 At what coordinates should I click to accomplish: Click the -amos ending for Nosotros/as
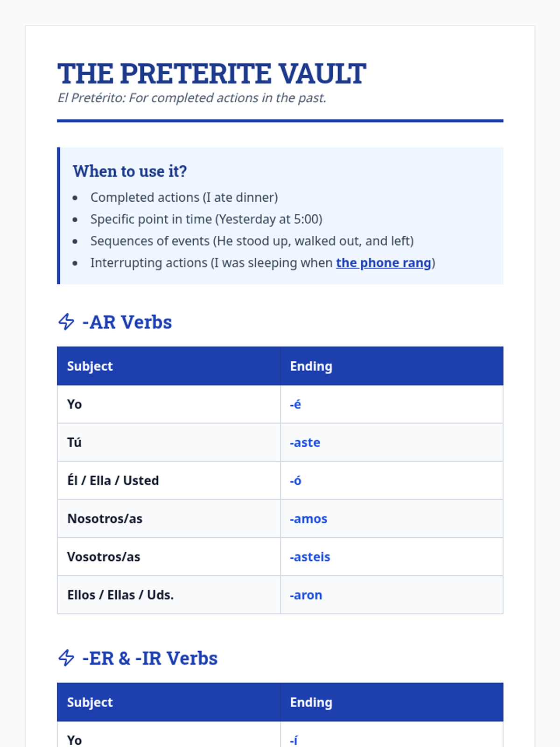click(308, 519)
